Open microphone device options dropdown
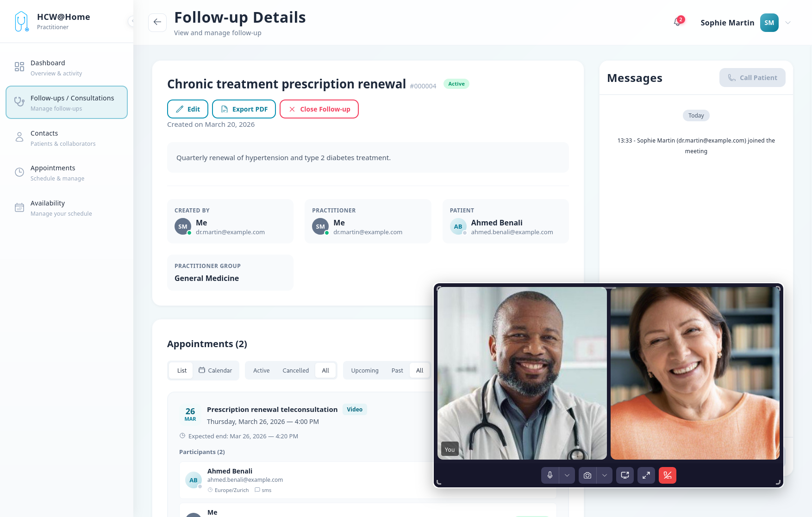The height and width of the screenshot is (517, 812). 567,475
